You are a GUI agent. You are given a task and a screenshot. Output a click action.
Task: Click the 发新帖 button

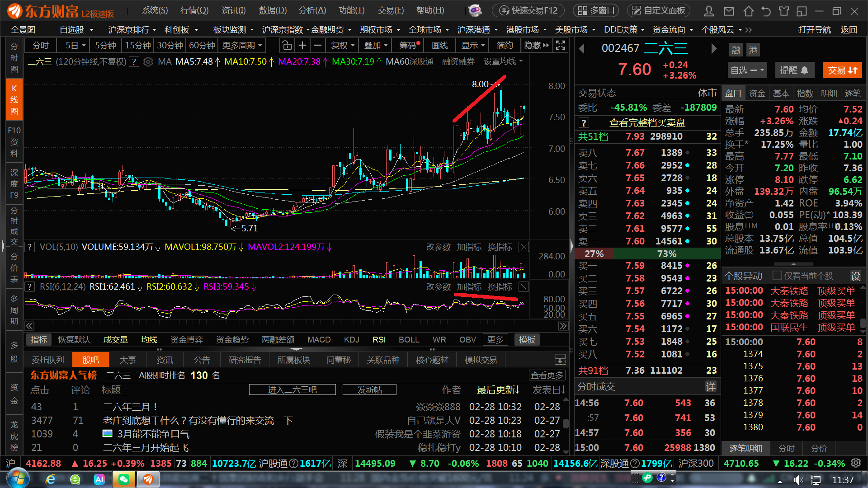click(369, 389)
